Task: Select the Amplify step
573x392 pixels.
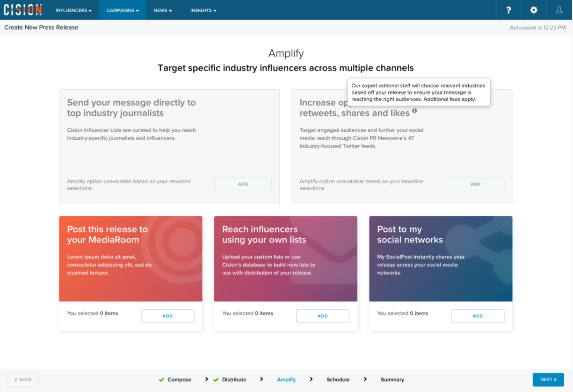Action: [x=286, y=379]
